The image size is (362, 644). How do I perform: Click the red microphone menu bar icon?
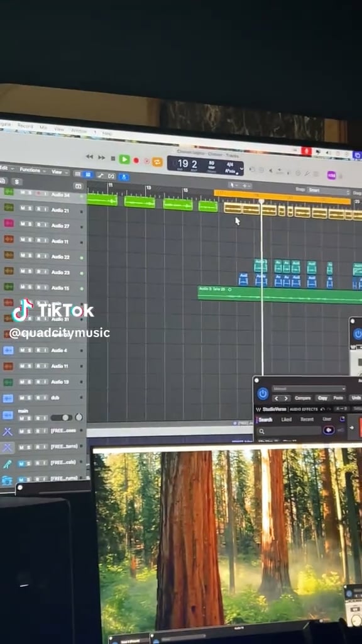[306, 151]
